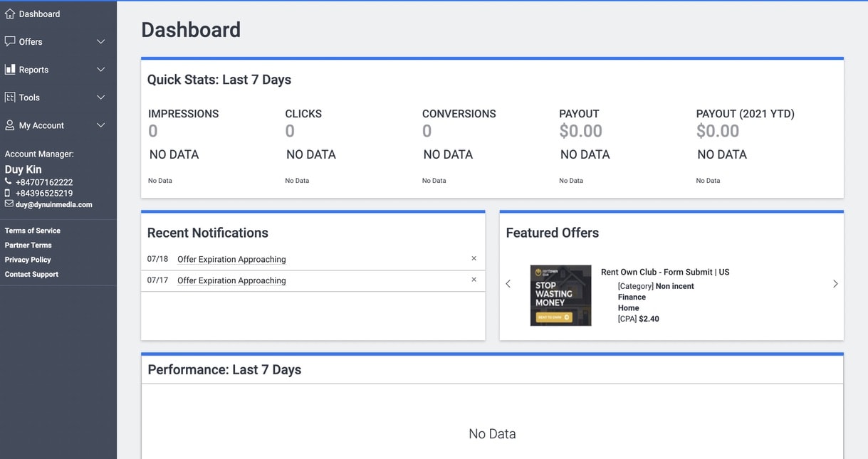This screenshot has width=868, height=459.
Task: Click account manager email duy@dynuinmedia.com
Action: 54,204
